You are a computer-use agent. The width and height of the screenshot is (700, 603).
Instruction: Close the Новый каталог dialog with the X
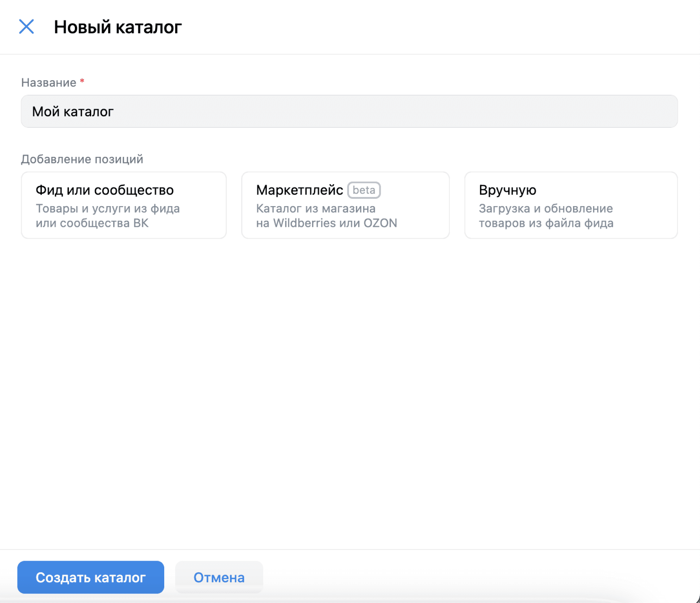click(x=26, y=27)
